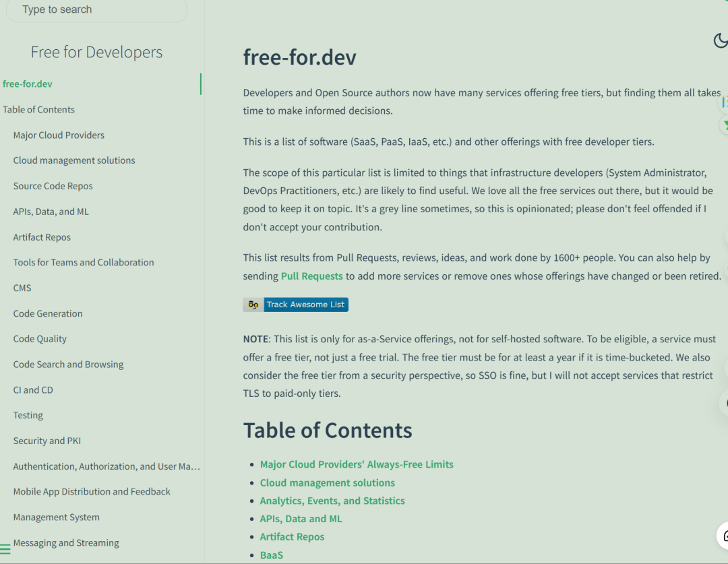Expand Table of Contents in the sidebar
Screen dimensions: 728x564
38,110
